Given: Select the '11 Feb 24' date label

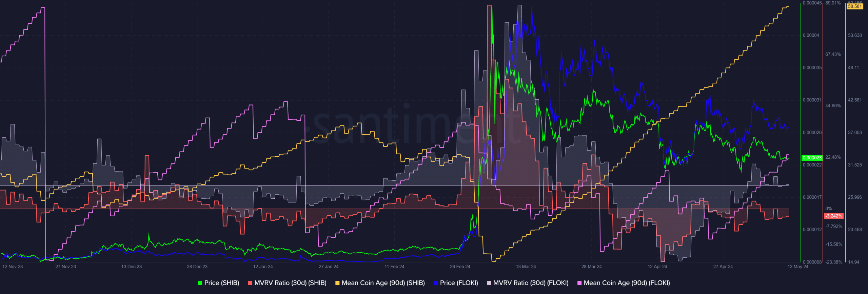Looking at the screenshot, I should tap(394, 267).
